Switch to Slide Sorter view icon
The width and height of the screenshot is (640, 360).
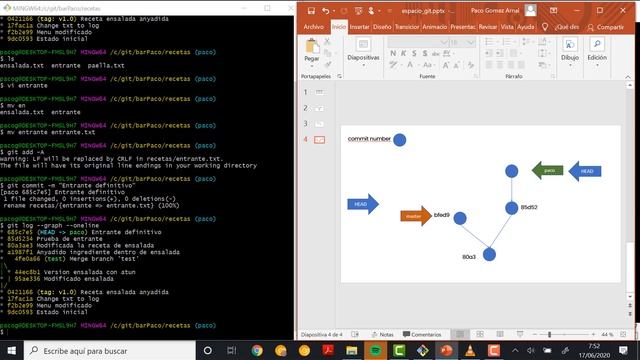point(480,335)
